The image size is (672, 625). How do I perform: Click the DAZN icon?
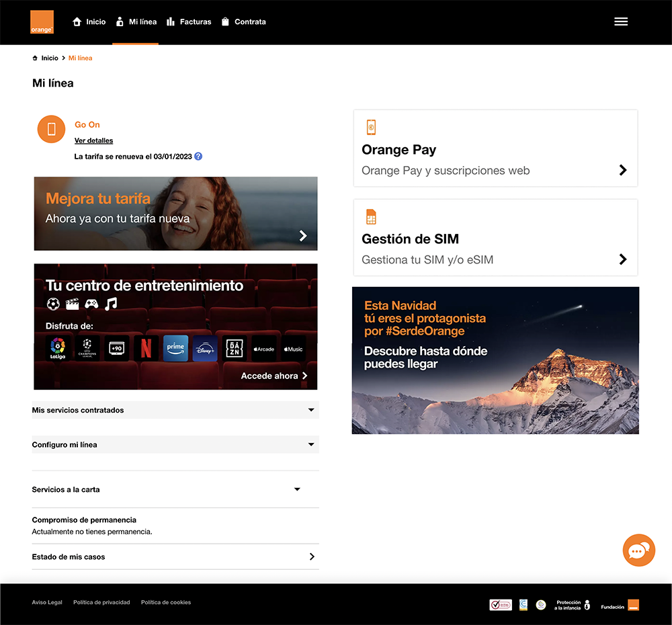[235, 348]
